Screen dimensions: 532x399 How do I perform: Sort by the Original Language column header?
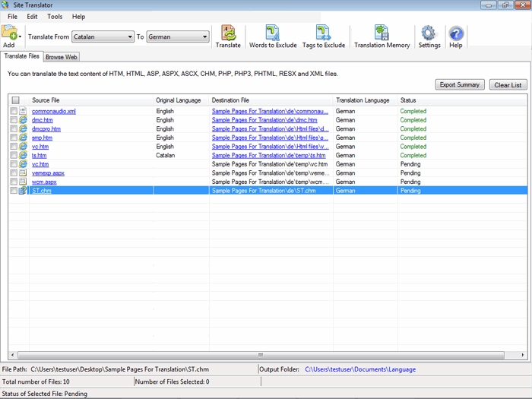coord(181,100)
